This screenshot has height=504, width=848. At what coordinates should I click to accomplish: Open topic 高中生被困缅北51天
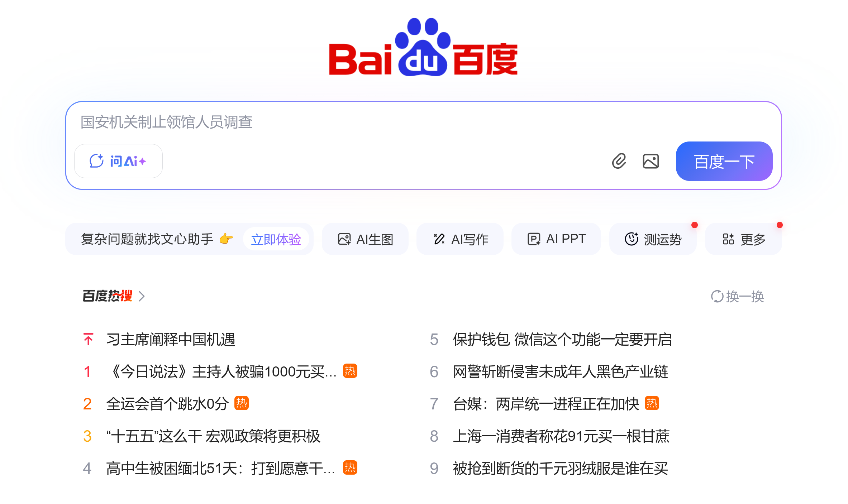221,468
